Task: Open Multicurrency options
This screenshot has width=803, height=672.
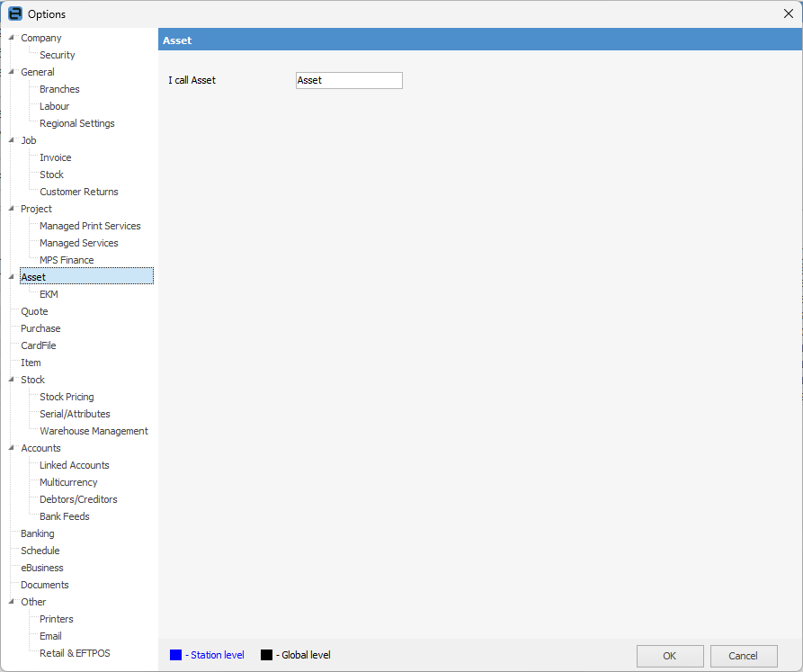Action: [68, 482]
